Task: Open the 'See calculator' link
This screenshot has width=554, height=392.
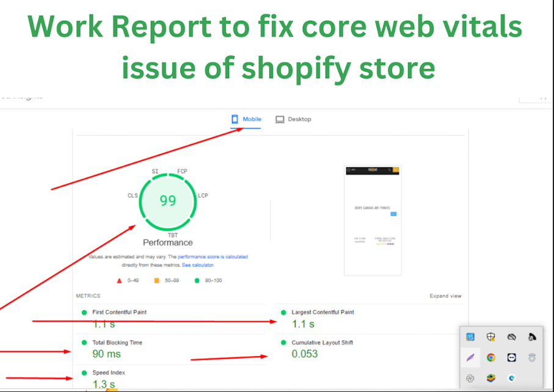Action: 197,265
